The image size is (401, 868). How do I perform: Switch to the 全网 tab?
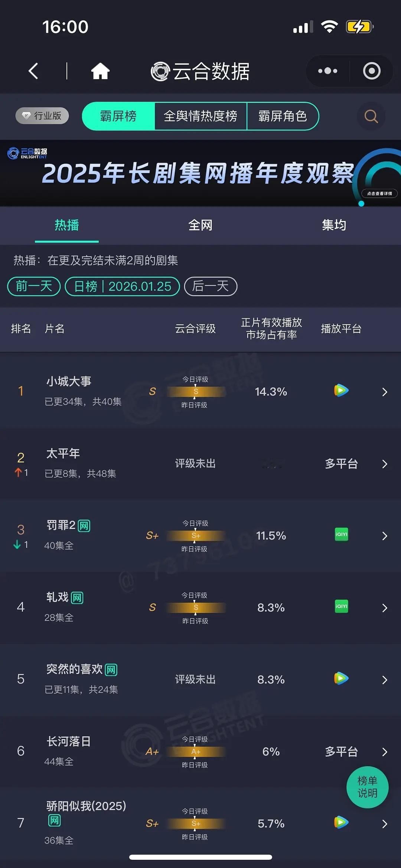(200, 225)
